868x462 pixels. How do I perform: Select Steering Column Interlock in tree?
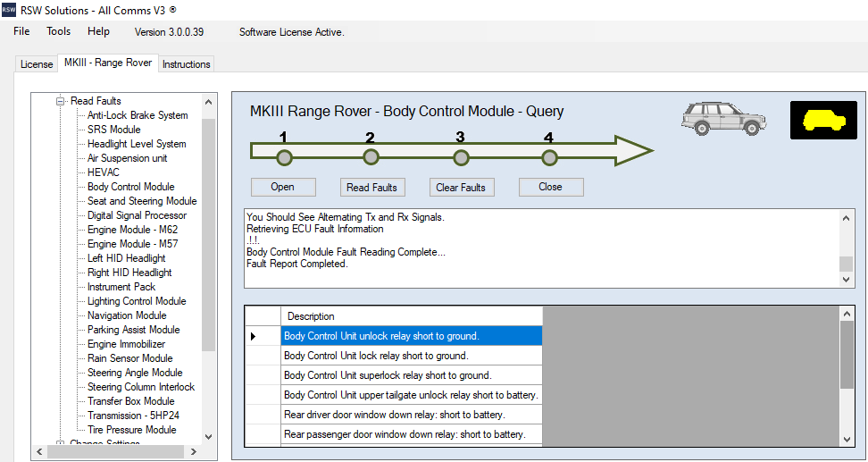[x=141, y=387]
